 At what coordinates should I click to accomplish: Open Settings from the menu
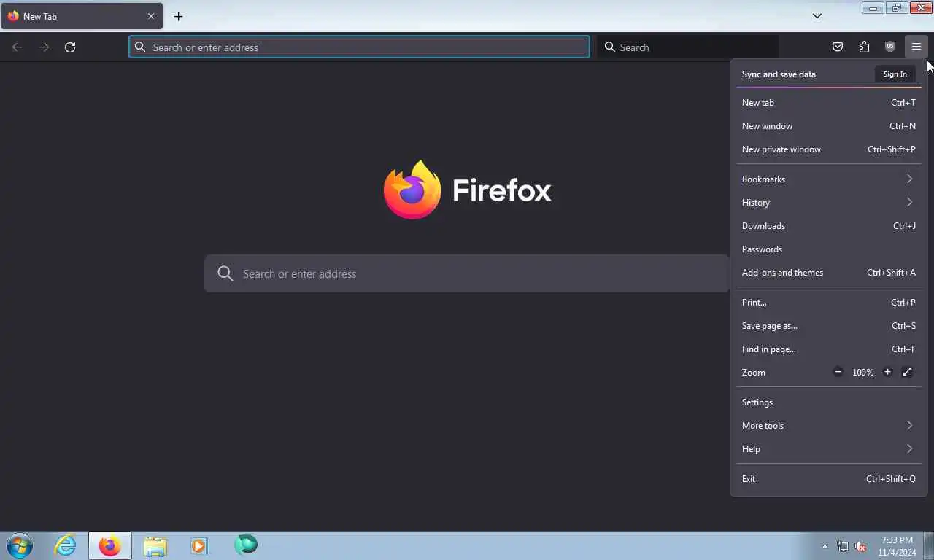828,402
